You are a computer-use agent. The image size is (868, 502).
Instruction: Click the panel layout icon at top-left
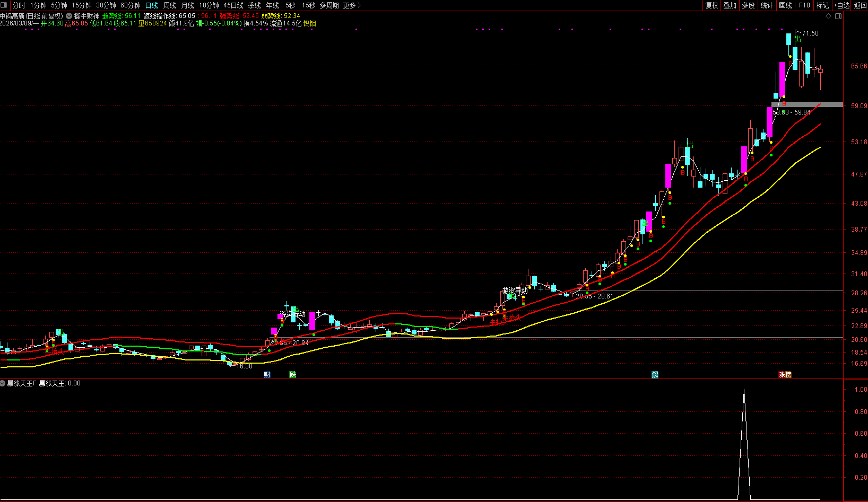tap(4, 5)
